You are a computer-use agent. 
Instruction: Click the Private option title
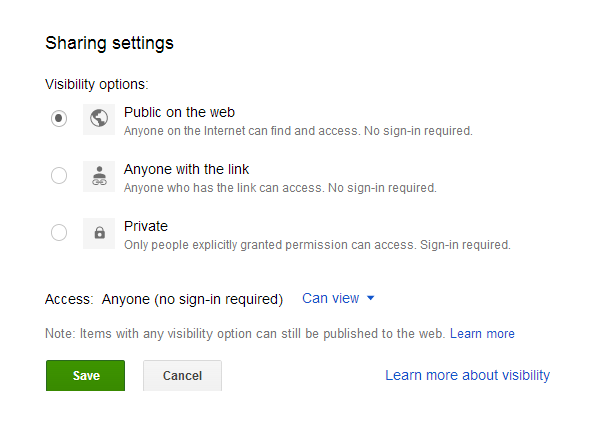coord(146,226)
